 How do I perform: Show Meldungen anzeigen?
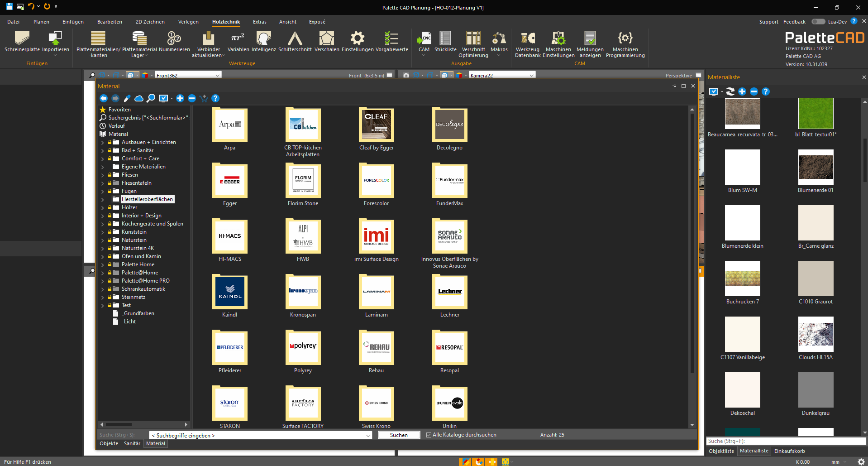pos(590,44)
